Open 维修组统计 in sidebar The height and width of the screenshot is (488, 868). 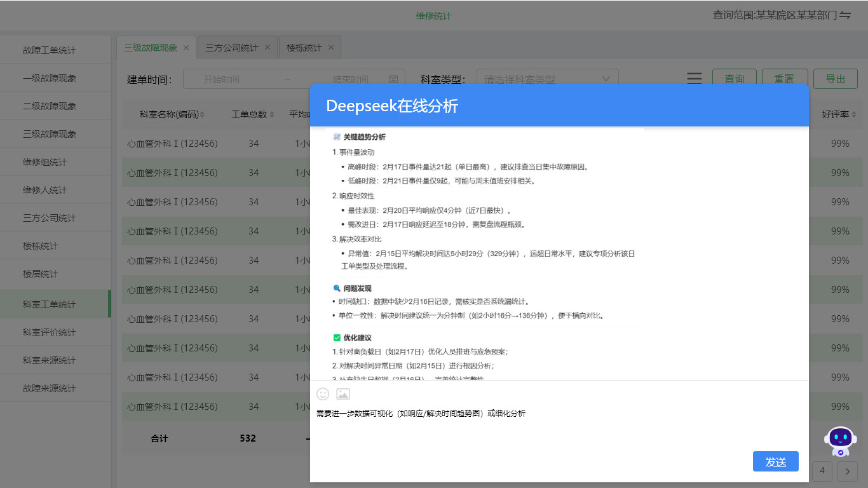pyautogui.click(x=55, y=162)
